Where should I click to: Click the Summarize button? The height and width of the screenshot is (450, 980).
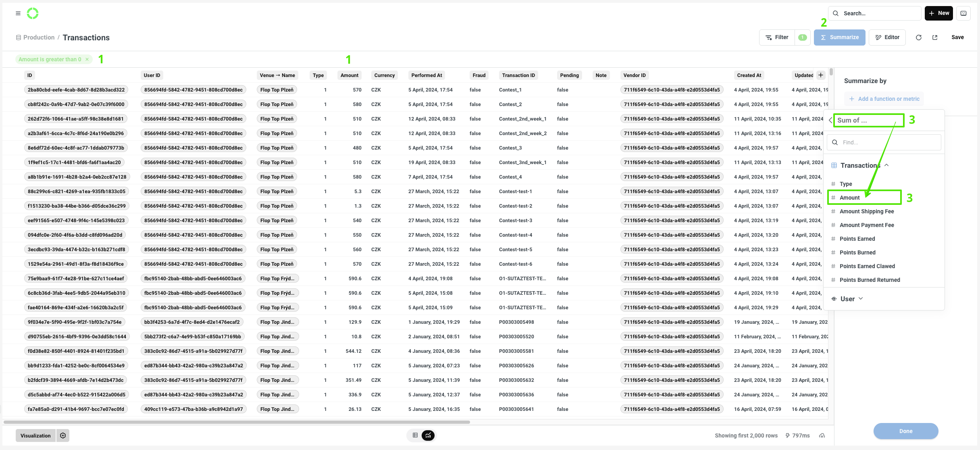[x=839, y=37]
